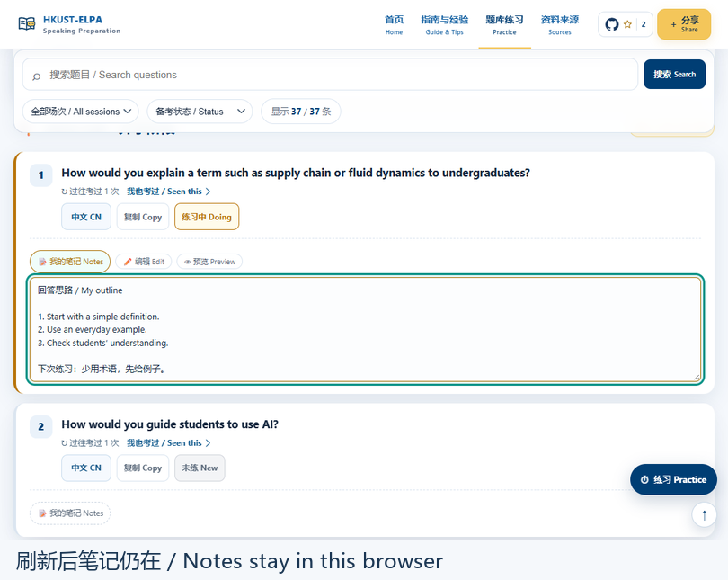Open the GitHub repository icon

coord(612,24)
